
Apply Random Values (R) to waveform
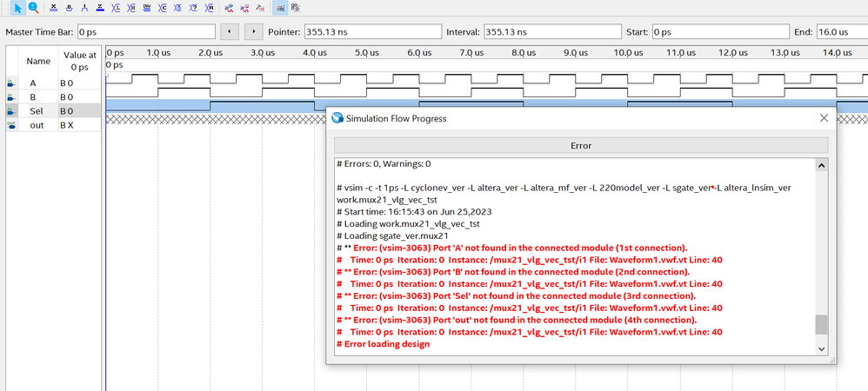point(210,8)
